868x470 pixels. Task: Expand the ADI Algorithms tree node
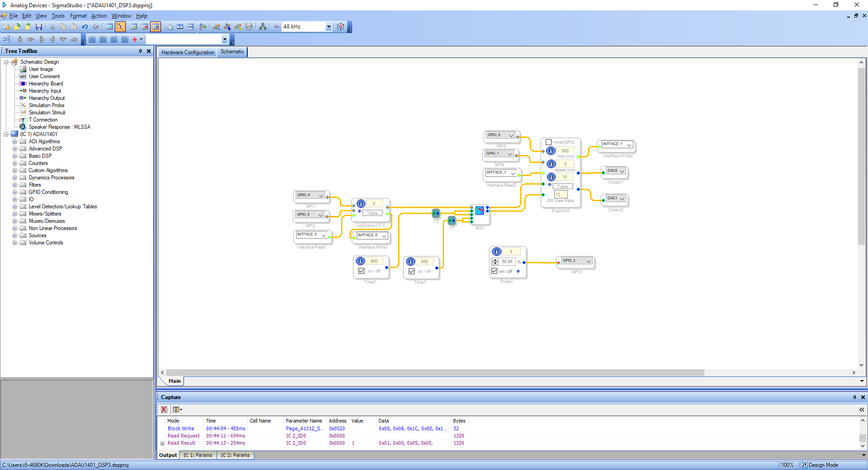pyautogui.click(x=15, y=141)
